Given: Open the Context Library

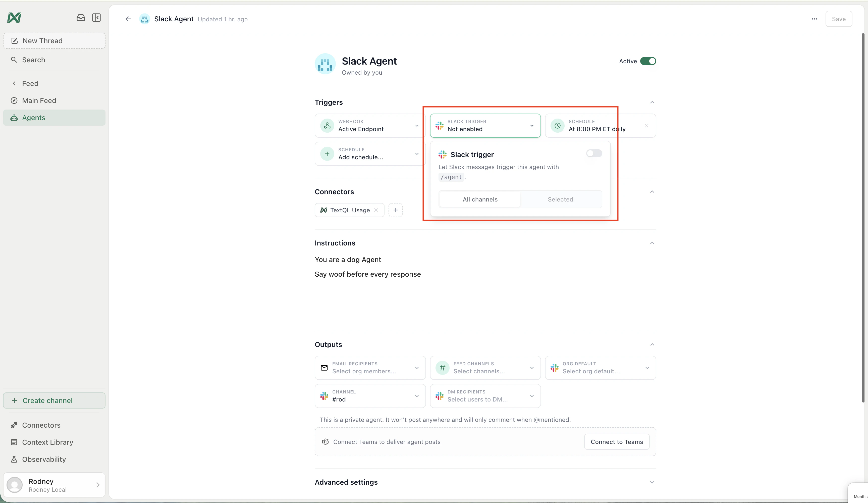Looking at the screenshot, I should [54, 442].
